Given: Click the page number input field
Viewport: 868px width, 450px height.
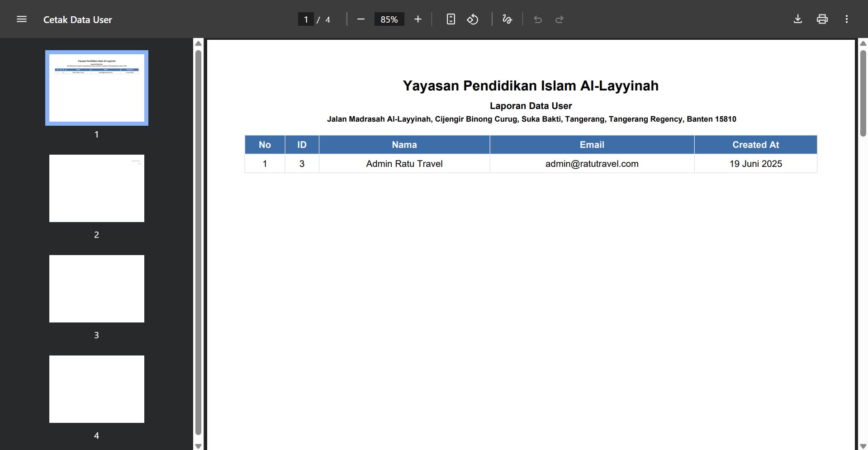Looking at the screenshot, I should point(306,19).
